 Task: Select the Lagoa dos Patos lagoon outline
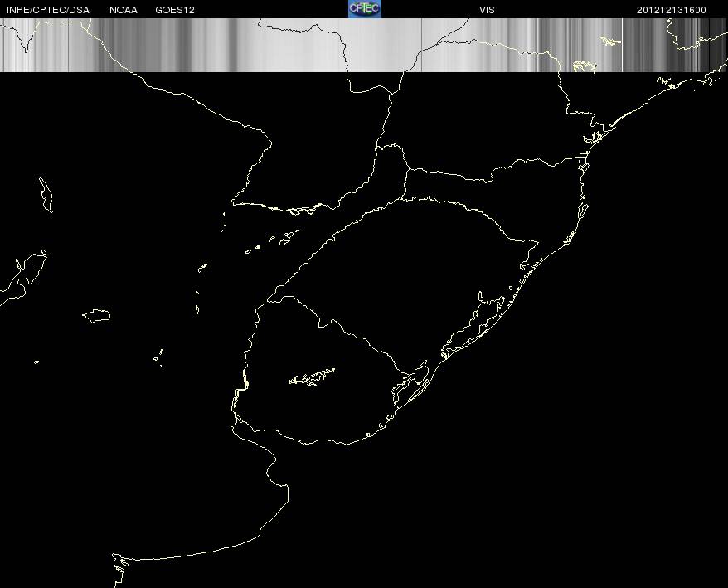474,323
